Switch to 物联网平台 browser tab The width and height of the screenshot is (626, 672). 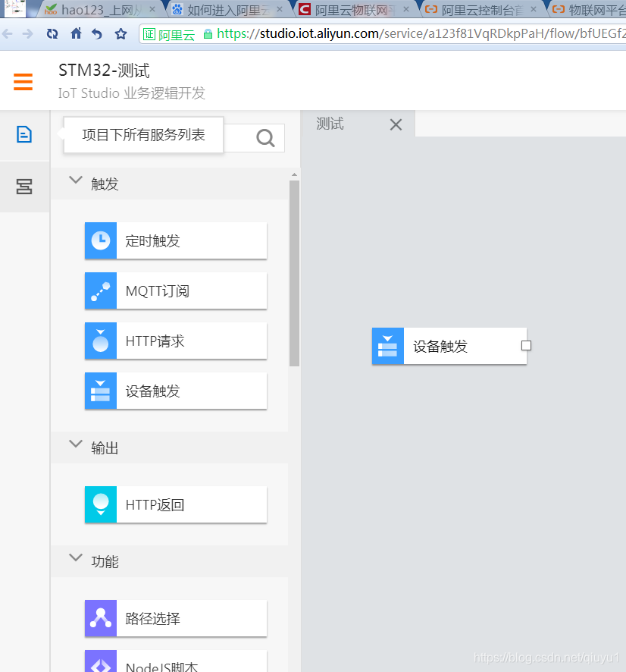(x=589, y=9)
